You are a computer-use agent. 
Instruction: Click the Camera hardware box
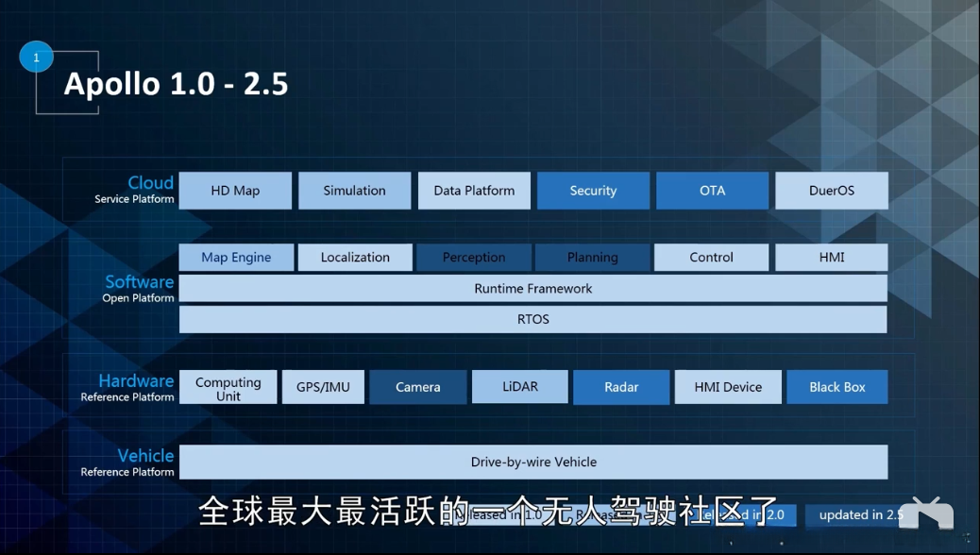418,388
